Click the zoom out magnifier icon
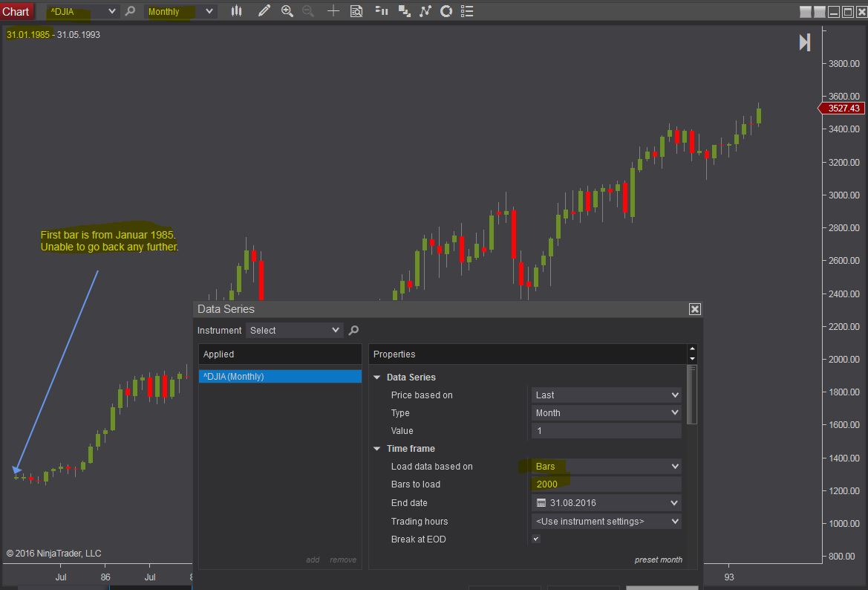Image resolution: width=868 pixels, height=590 pixels. (x=308, y=11)
